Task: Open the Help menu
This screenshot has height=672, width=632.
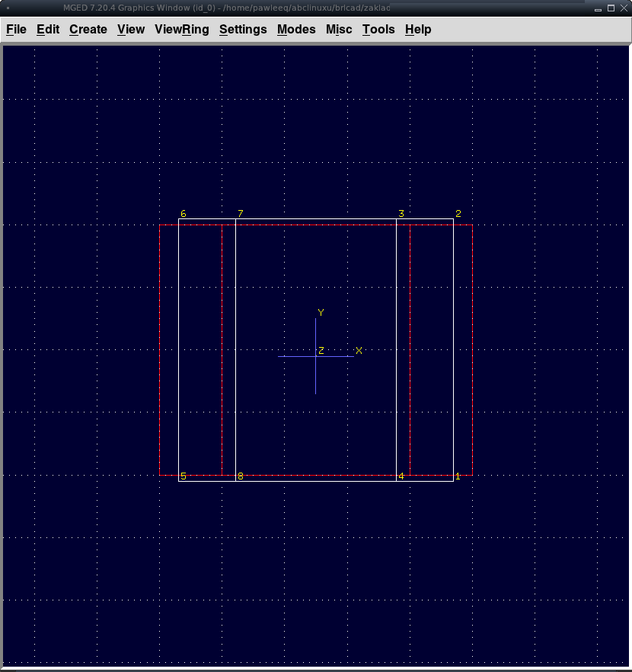Action: (418, 30)
